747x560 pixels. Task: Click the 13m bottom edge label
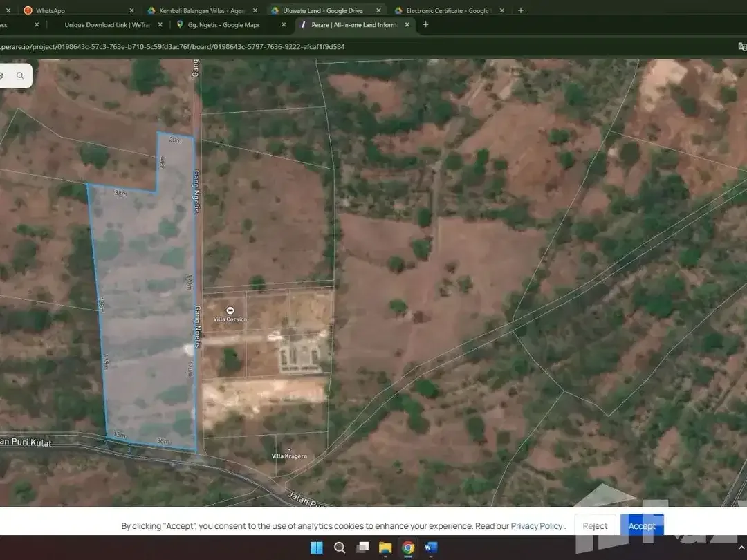tap(120, 436)
